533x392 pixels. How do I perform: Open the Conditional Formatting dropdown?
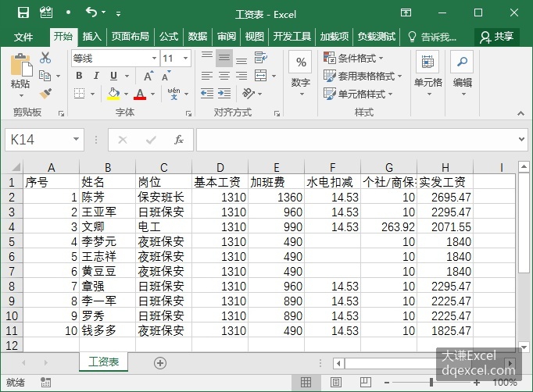[x=353, y=58]
